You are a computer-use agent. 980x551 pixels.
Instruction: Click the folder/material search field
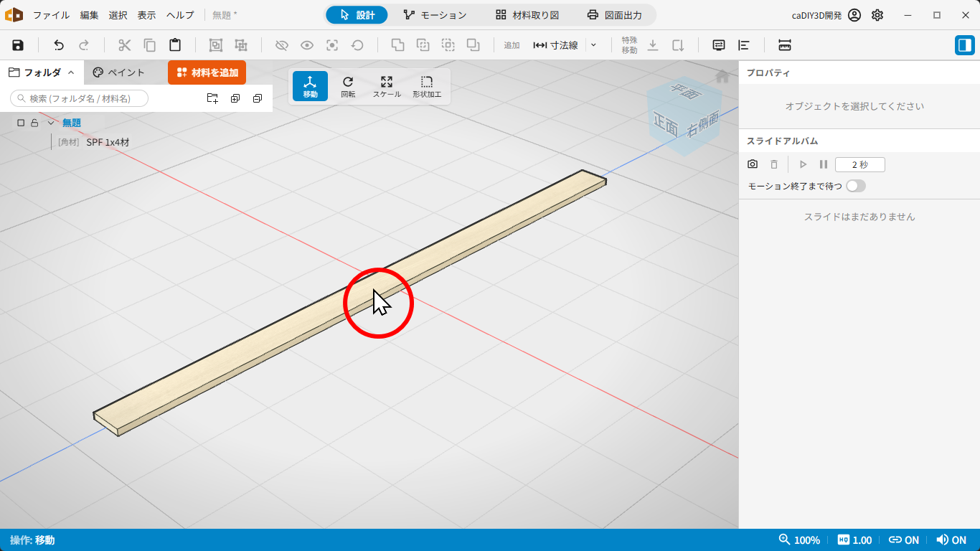tap(80, 98)
